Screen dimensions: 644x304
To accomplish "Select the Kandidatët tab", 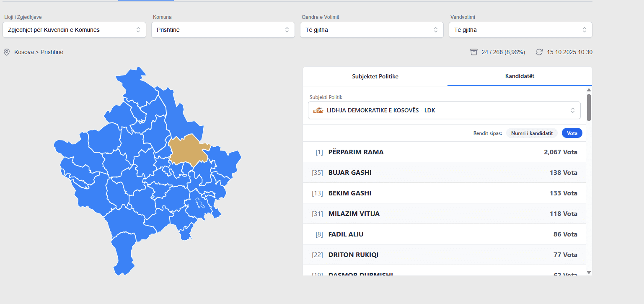I will click(520, 76).
